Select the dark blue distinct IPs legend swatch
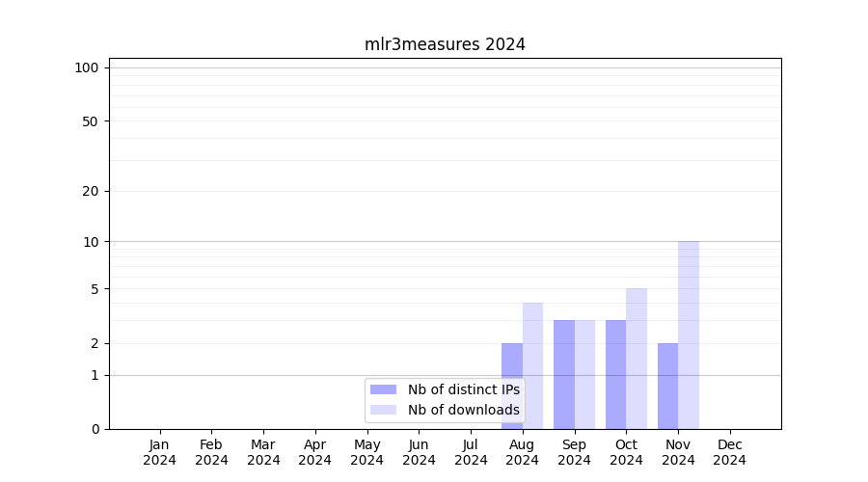The height and width of the screenshot is (482, 868). [x=383, y=389]
